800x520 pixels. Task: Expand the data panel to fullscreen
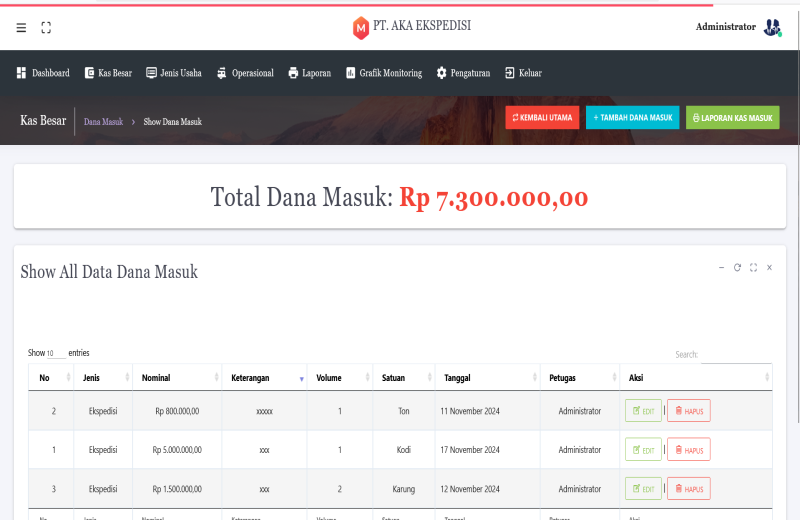tap(753, 268)
